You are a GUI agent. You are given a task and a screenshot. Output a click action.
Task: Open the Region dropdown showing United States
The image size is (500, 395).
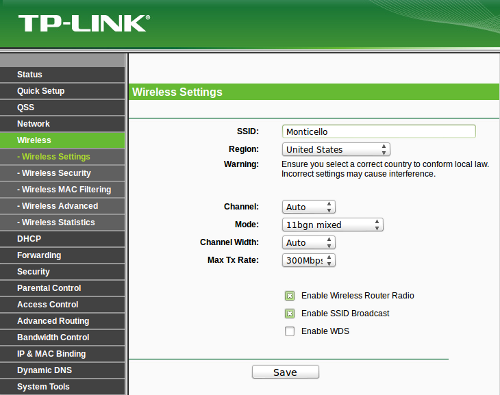coord(336,149)
